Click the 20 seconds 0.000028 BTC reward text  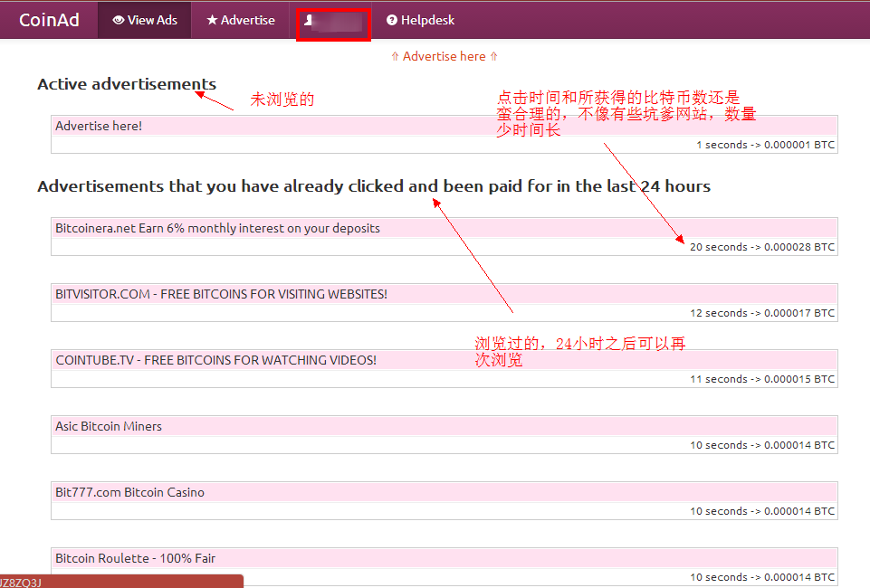click(761, 247)
